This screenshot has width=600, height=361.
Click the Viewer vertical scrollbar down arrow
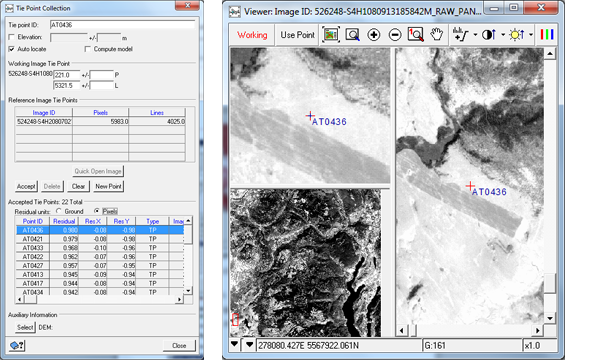[x=550, y=319]
